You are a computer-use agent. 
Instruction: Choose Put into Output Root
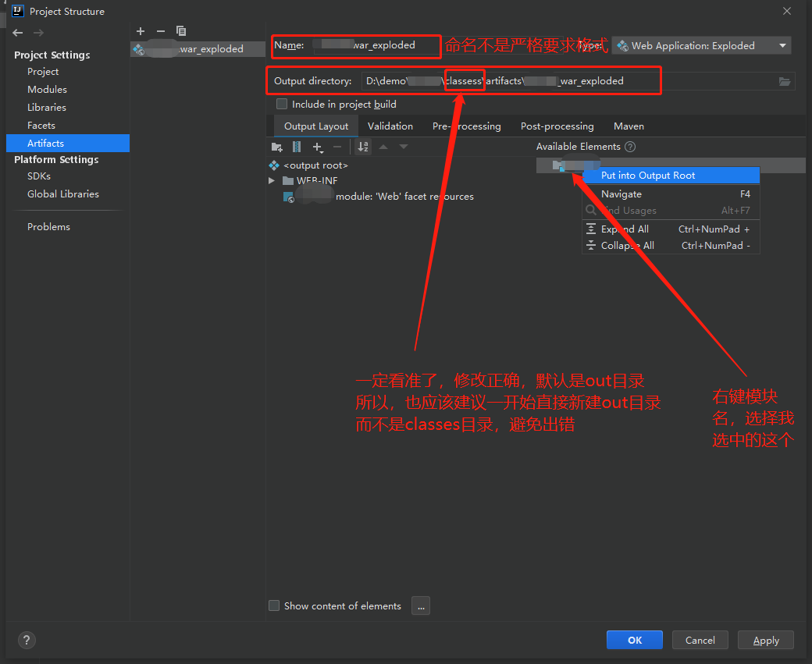tap(671, 176)
